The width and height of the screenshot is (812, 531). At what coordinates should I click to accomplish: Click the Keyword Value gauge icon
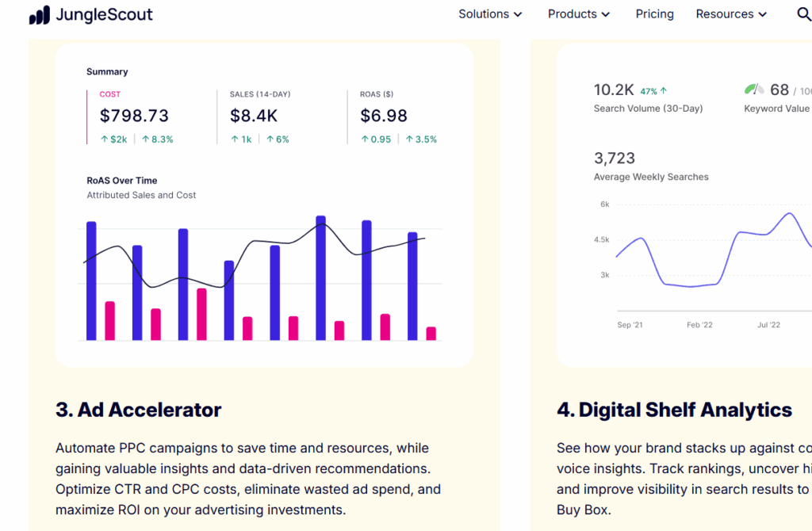click(753, 90)
